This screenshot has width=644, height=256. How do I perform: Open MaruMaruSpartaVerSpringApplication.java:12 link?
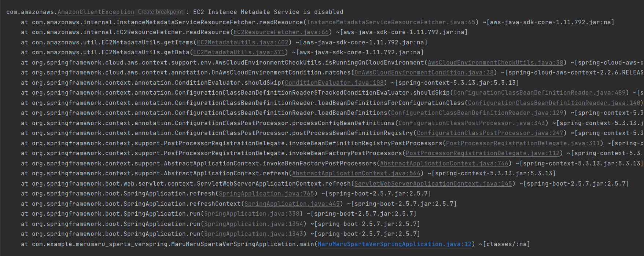(395, 244)
